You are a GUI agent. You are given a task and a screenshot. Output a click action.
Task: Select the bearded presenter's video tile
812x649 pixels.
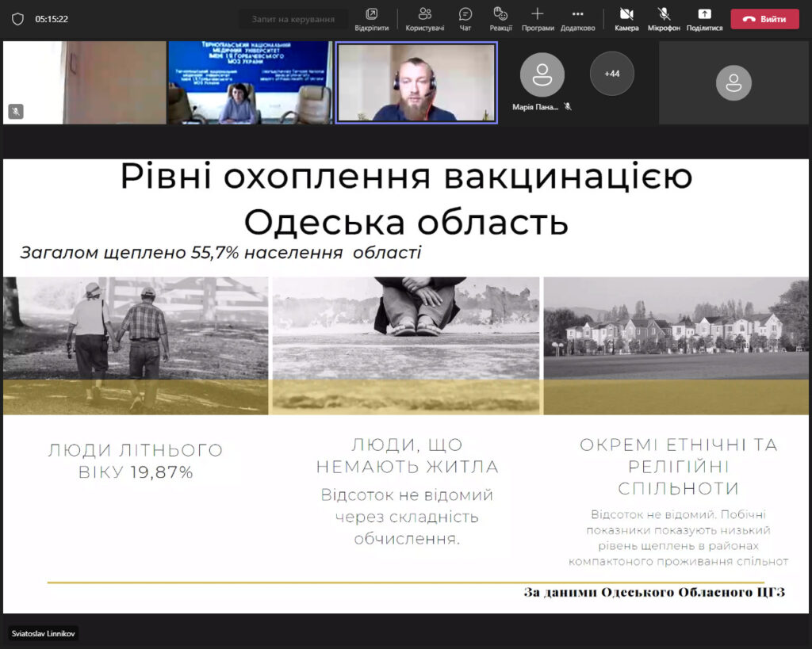point(416,82)
